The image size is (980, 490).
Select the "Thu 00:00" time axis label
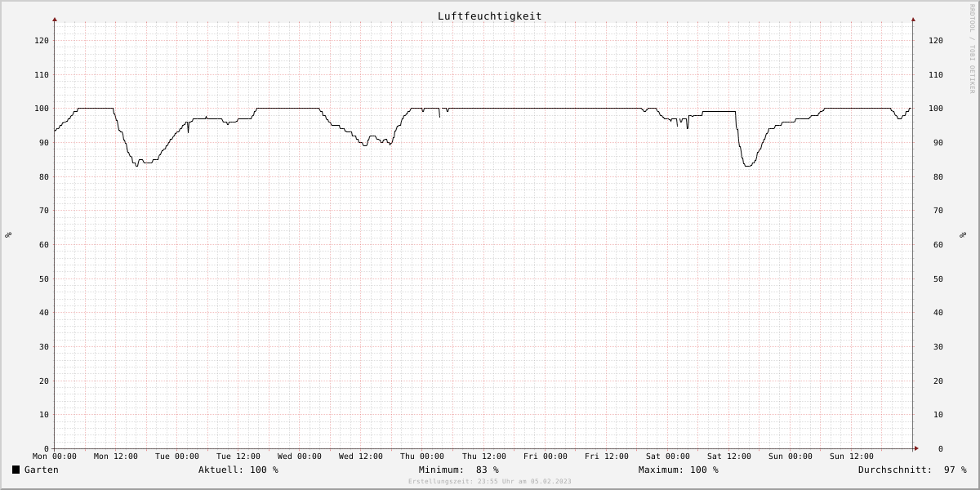(x=422, y=457)
